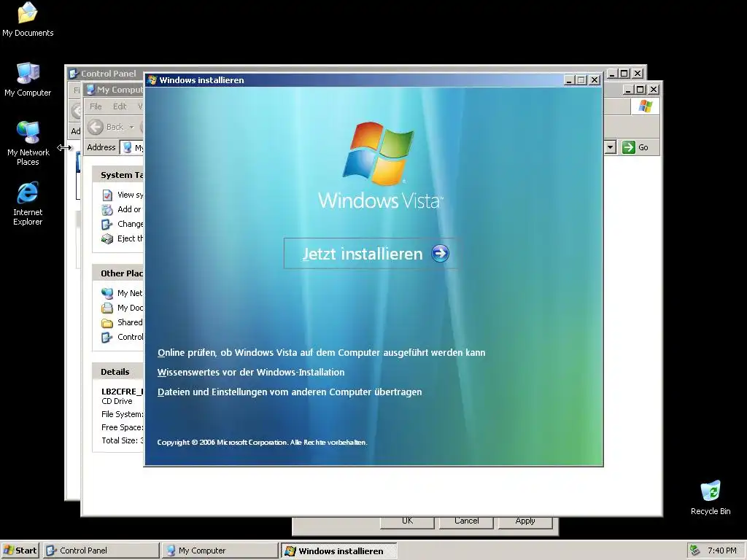Click the My Computer icon in address field

pyautogui.click(x=128, y=147)
